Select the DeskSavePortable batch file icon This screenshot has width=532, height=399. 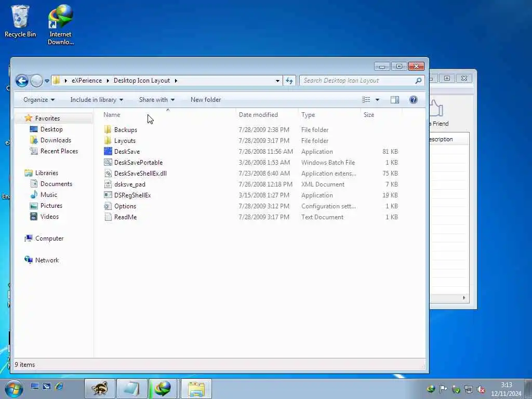(108, 162)
